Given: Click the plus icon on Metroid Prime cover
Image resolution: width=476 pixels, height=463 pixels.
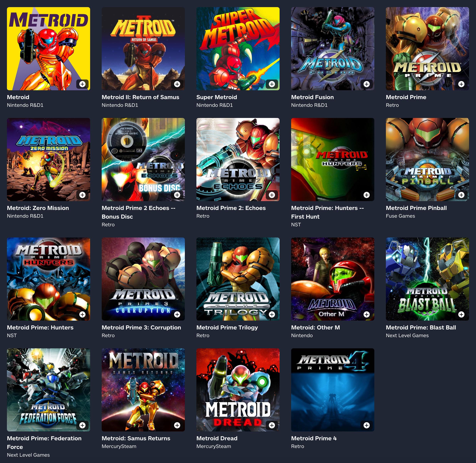Looking at the screenshot, I should (x=461, y=84).
